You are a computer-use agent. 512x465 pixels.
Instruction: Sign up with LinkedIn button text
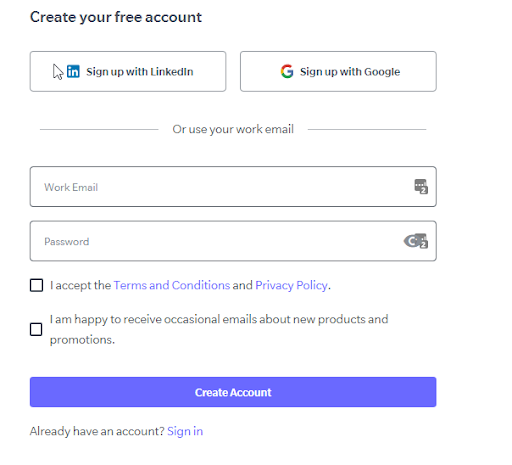tap(140, 72)
